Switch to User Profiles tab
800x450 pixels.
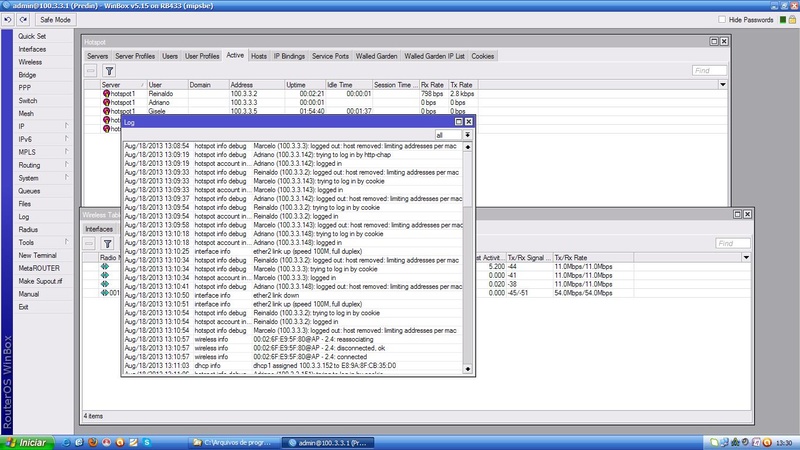[x=202, y=56]
